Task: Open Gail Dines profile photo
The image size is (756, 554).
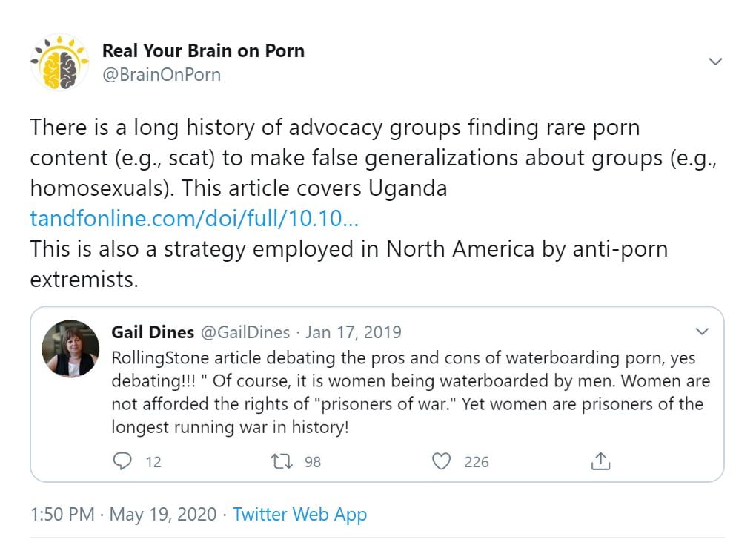Action: coord(71,348)
